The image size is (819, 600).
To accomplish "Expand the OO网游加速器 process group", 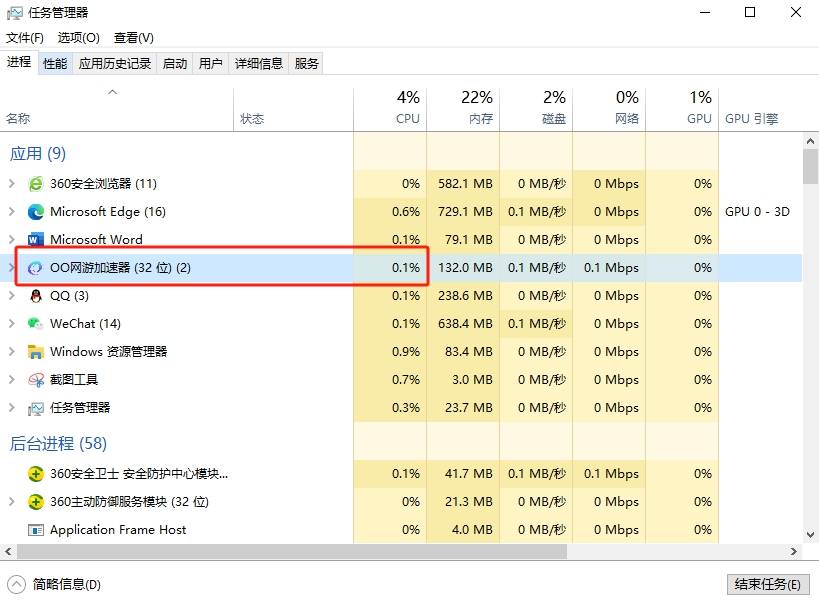I will pyautogui.click(x=11, y=268).
